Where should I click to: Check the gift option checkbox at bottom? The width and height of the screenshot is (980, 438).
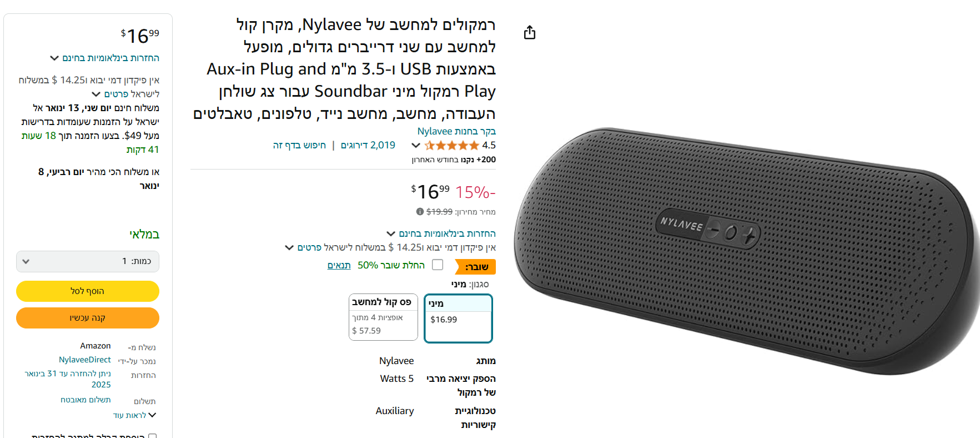click(x=153, y=436)
